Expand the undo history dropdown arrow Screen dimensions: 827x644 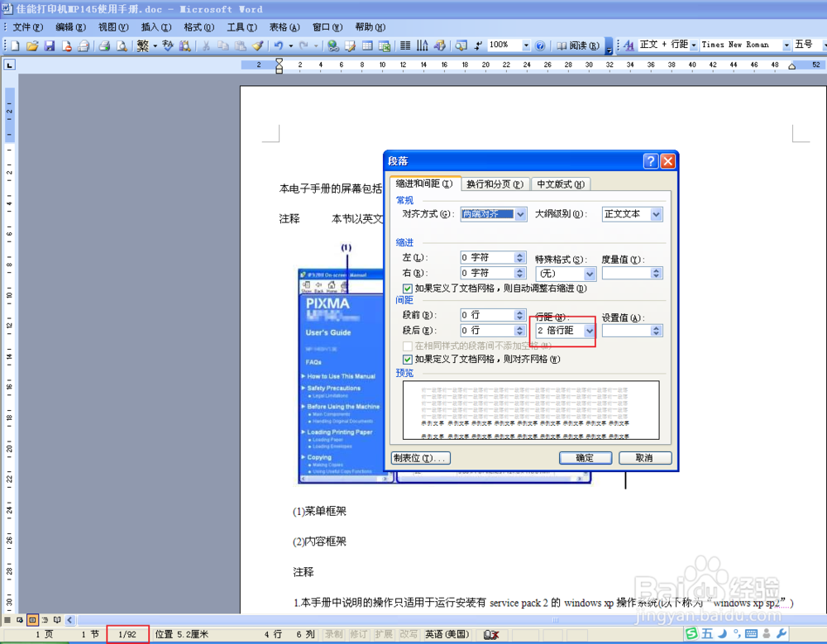[x=290, y=46]
